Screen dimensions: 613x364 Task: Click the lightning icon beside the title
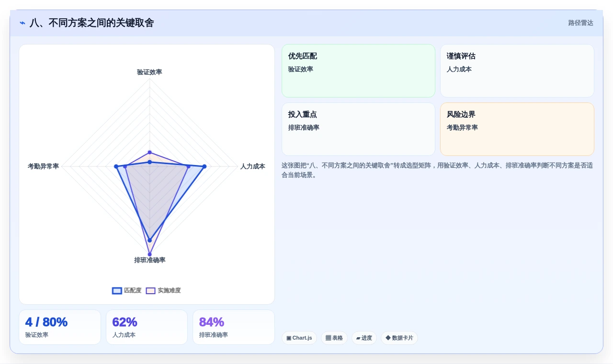(x=23, y=23)
